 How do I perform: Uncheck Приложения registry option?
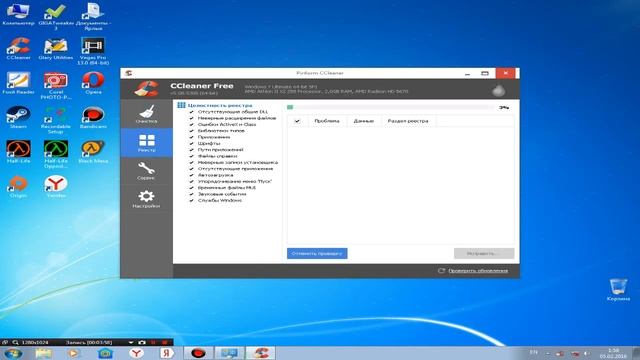pyautogui.click(x=191, y=137)
